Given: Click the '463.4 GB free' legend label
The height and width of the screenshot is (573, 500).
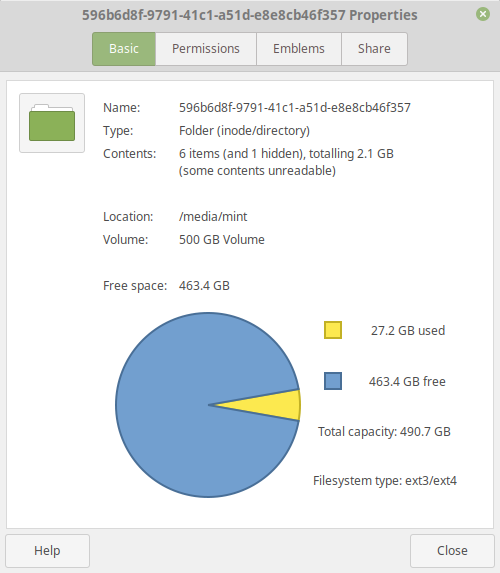Looking at the screenshot, I should pyautogui.click(x=407, y=382).
